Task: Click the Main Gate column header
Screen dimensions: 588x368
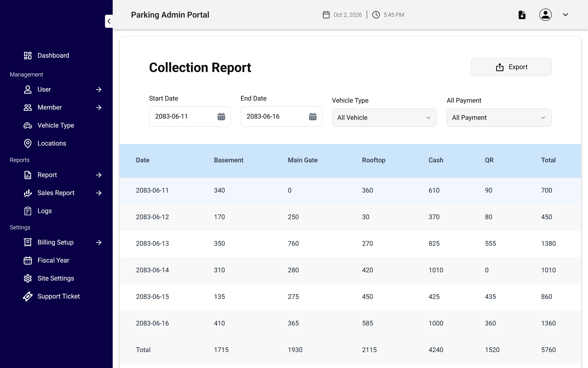Action: pos(303,160)
